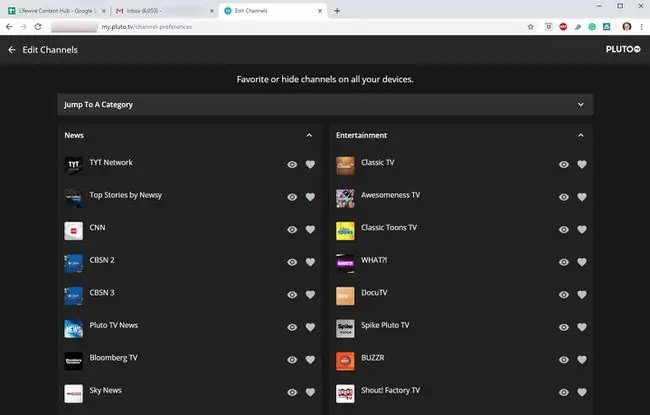The height and width of the screenshot is (415, 650).
Task: Hide Top Stories by Newsy eye
Action: 292,197
